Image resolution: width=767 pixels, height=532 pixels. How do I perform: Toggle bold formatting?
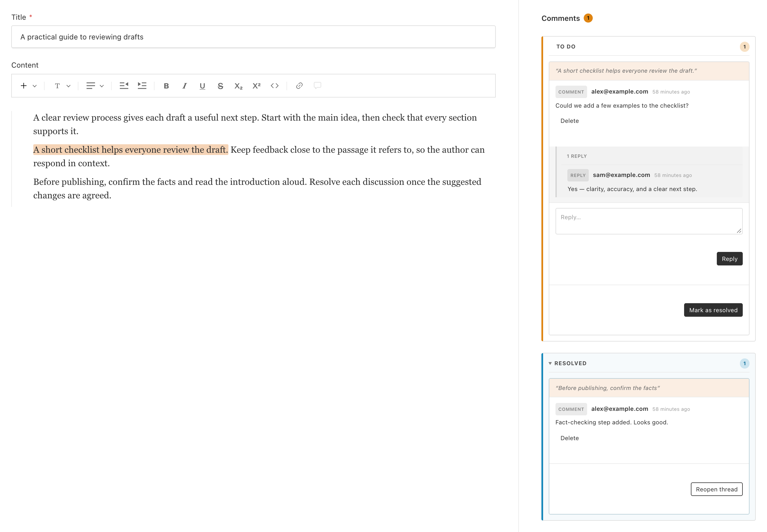click(x=166, y=86)
